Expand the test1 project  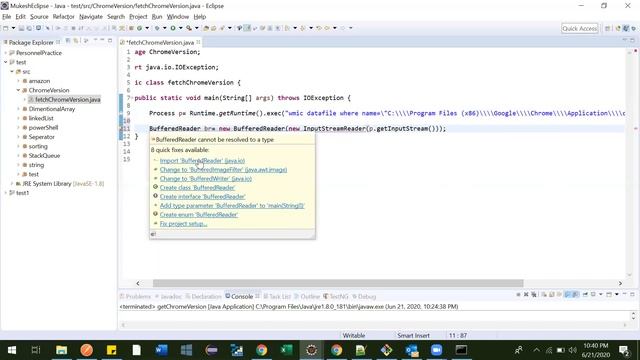click(6, 193)
